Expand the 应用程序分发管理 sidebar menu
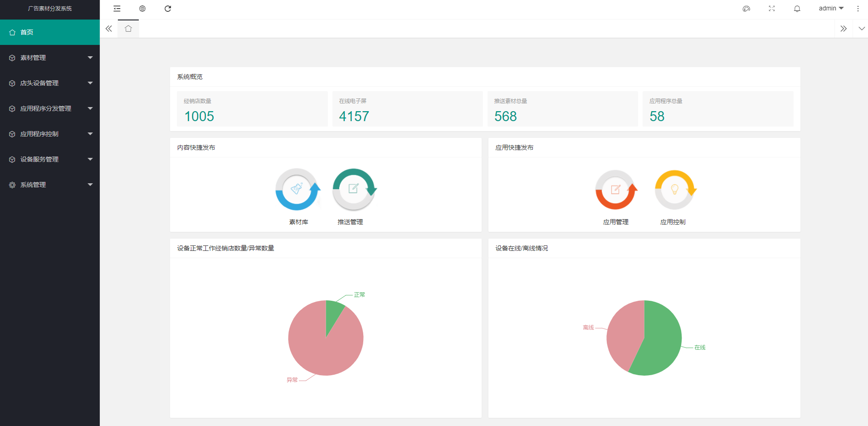This screenshot has height=426, width=868. [x=50, y=108]
